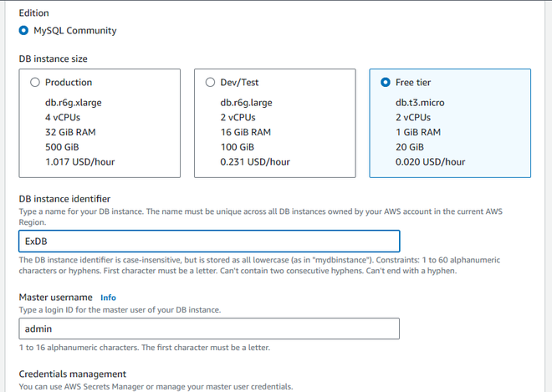Click the 32 GiB RAM line in Production

(72, 132)
